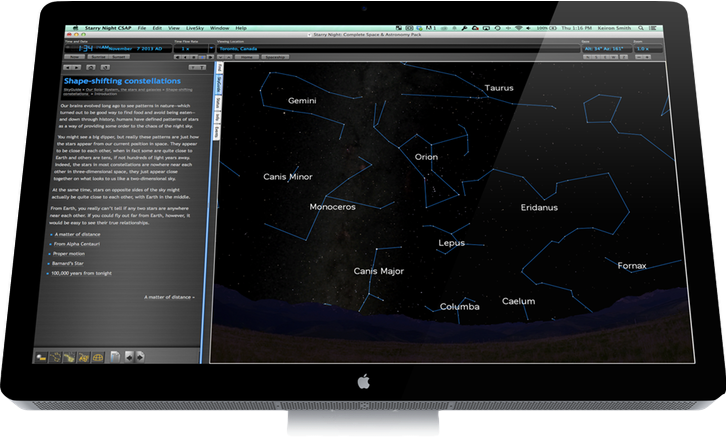Screen dimensions: 726x447
Task: Open the Starry Night CSAP menu
Action: [x=108, y=28]
